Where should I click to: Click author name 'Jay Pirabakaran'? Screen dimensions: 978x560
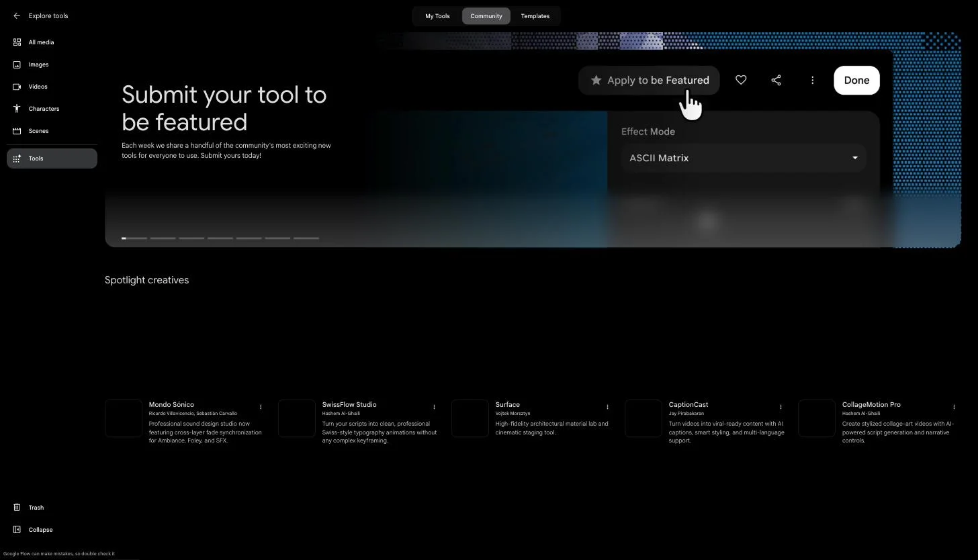(x=686, y=414)
